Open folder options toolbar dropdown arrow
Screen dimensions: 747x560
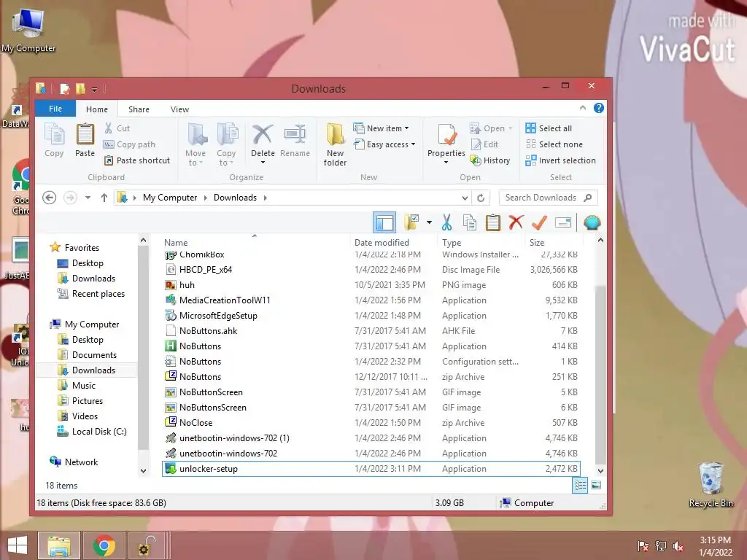(429, 222)
